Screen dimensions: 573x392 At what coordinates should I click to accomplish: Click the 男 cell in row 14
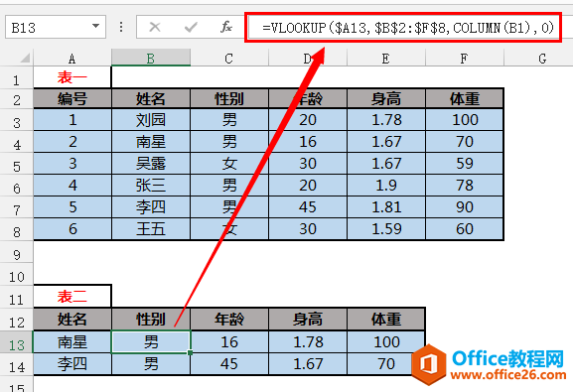(x=151, y=364)
